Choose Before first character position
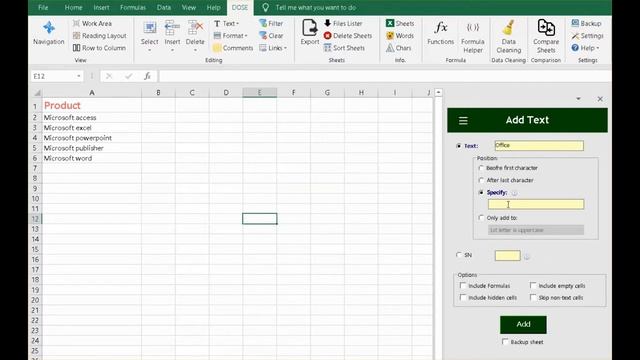This screenshot has height=360, width=640. click(x=481, y=168)
